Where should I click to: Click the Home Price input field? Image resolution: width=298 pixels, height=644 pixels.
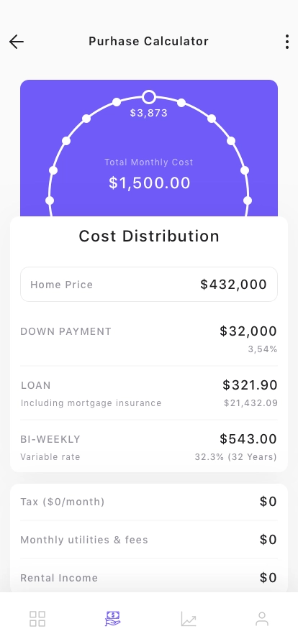pos(149,284)
